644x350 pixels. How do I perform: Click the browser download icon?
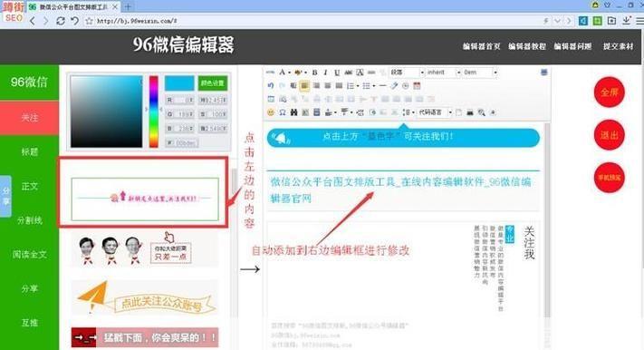[x=626, y=21]
